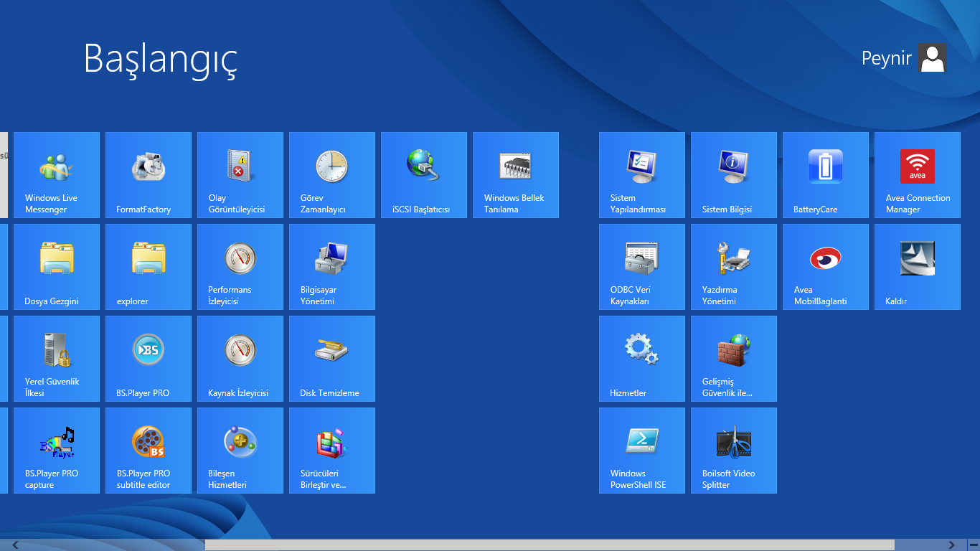980x551 pixels.
Task: Click the Peynir user name
Action: pos(886,58)
